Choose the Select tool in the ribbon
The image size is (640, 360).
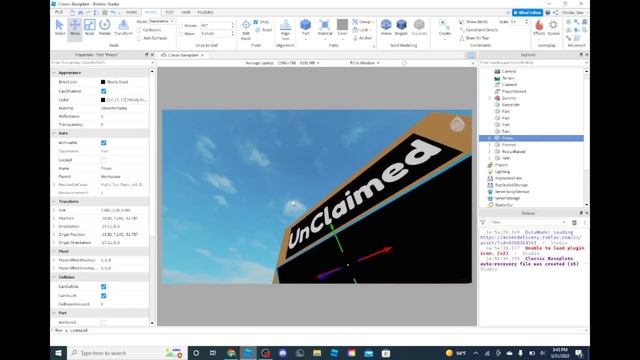point(60,27)
